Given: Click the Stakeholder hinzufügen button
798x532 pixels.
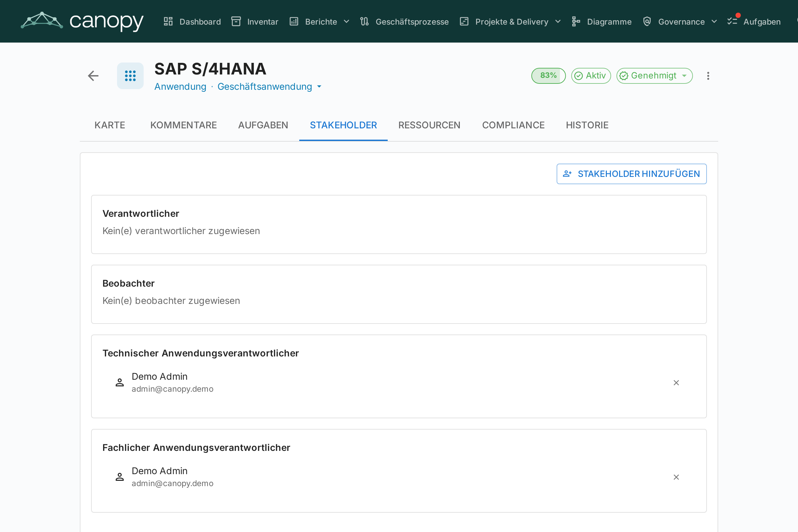Looking at the screenshot, I should 632,174.
